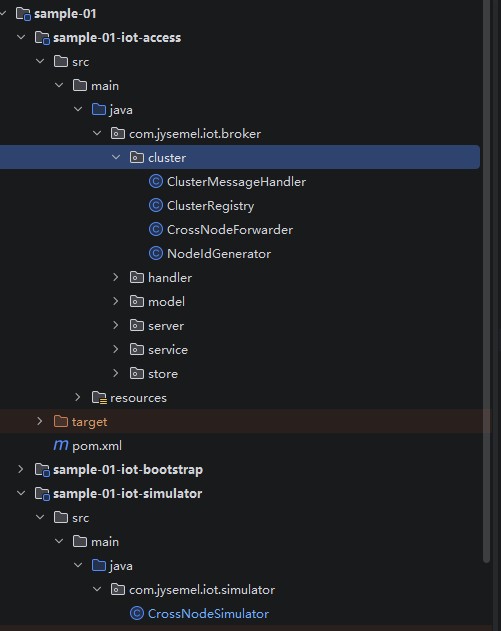Expand the handler package
501x631 pixels.
pyautogui.click(x=115, y=277)
